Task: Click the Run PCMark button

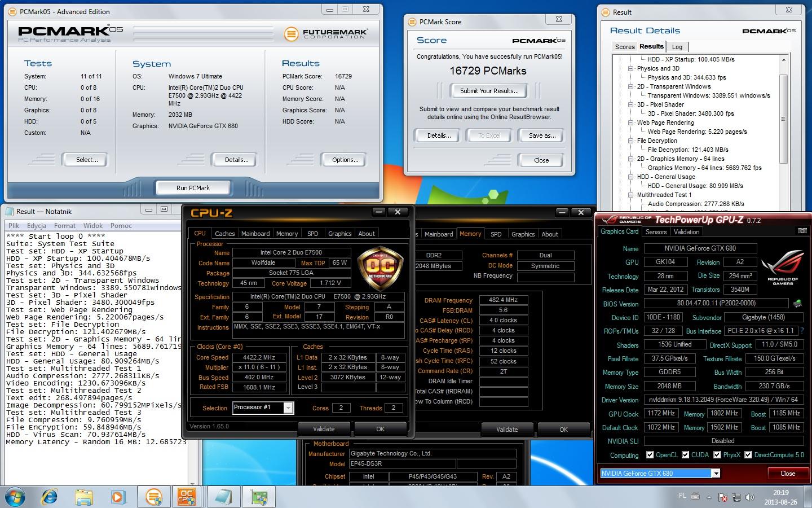Action: (193, 188)
